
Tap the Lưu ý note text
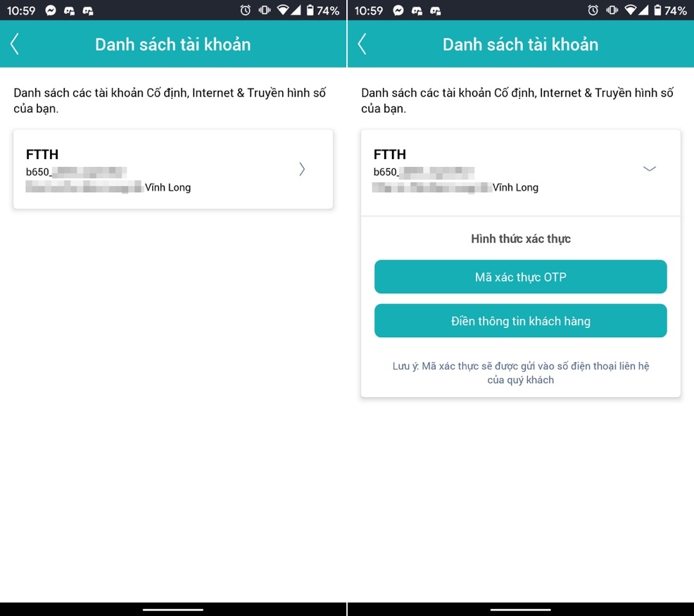(x=520, y=373)
